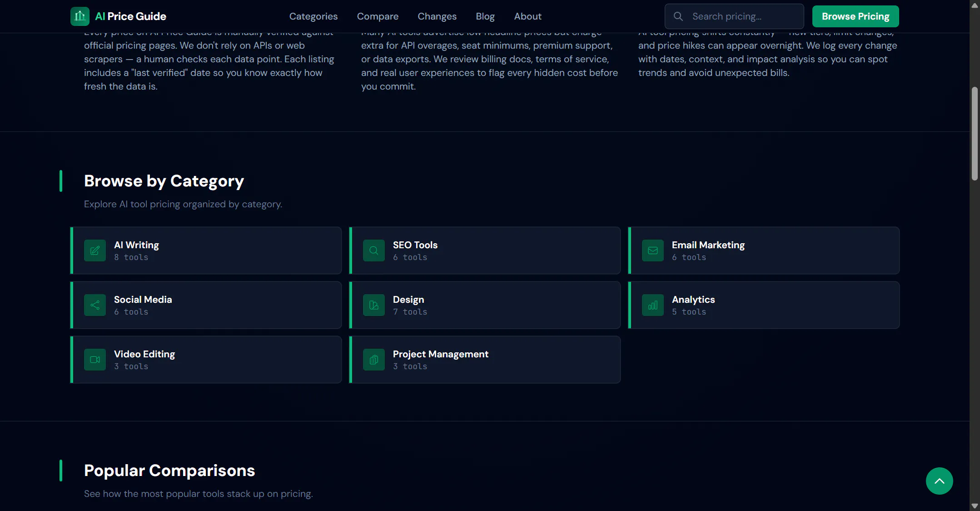Select the Analytics category title
The image size is (980, 511).
coord(693,300)
